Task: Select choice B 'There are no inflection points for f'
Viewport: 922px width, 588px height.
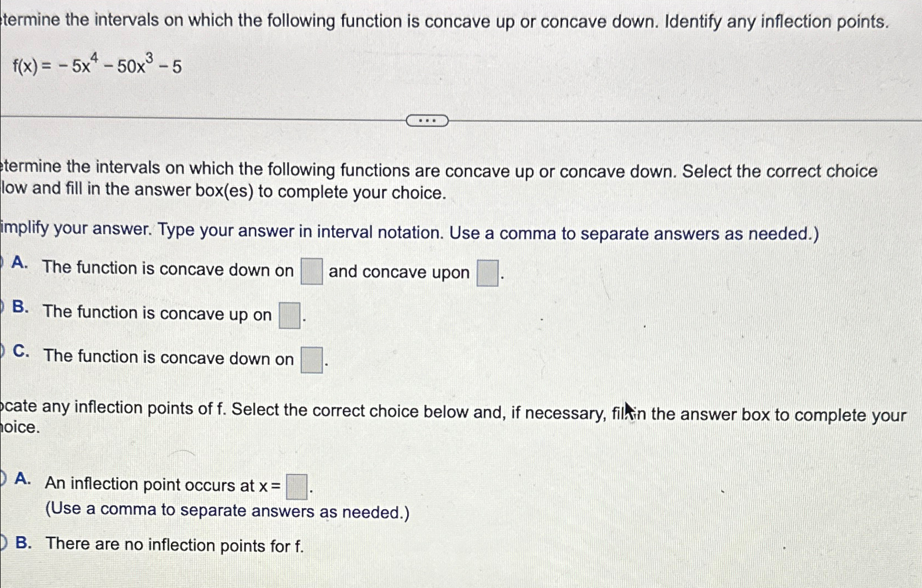Action: [3, 543]
